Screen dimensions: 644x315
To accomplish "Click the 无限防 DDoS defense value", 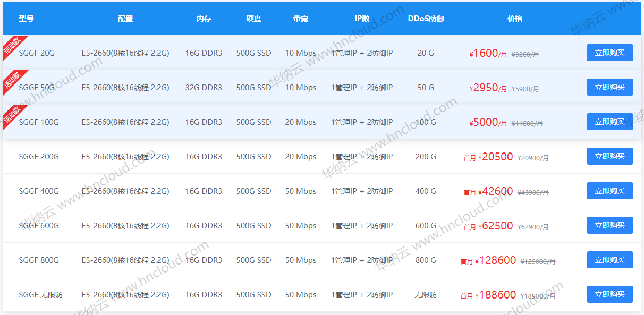I will click(x=426, y=295).
